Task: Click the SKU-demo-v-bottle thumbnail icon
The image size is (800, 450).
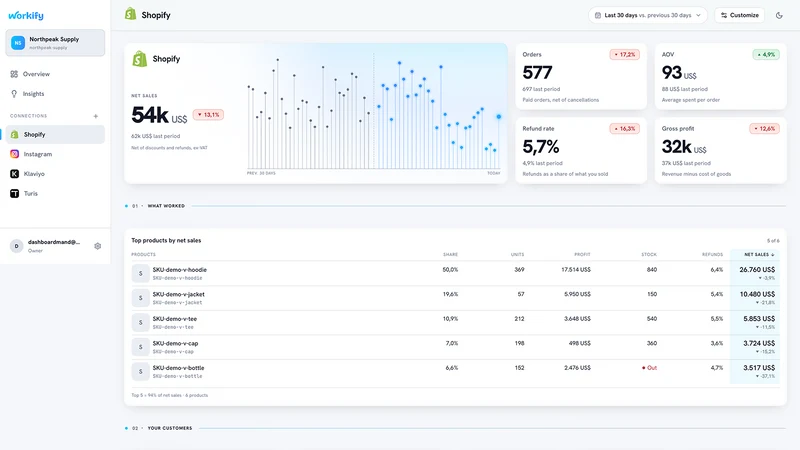Action: point(140,371)
